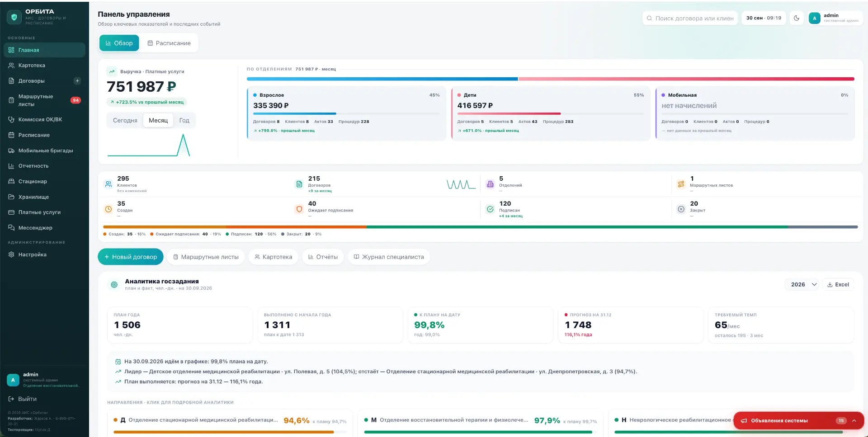Switch to the Расписание tab
Image resolution: width=868 pixels, height=437 pixels.
tap(169, 43)
